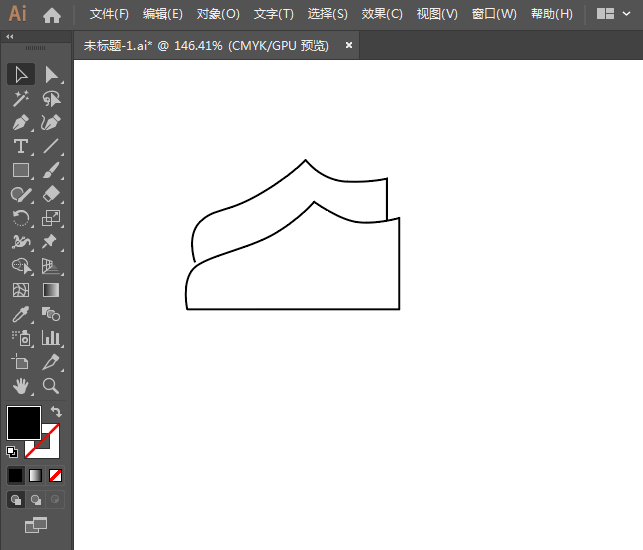Choose the Hand tool
The width and height of the screenshot is (643, 550).
pos(20,385)
